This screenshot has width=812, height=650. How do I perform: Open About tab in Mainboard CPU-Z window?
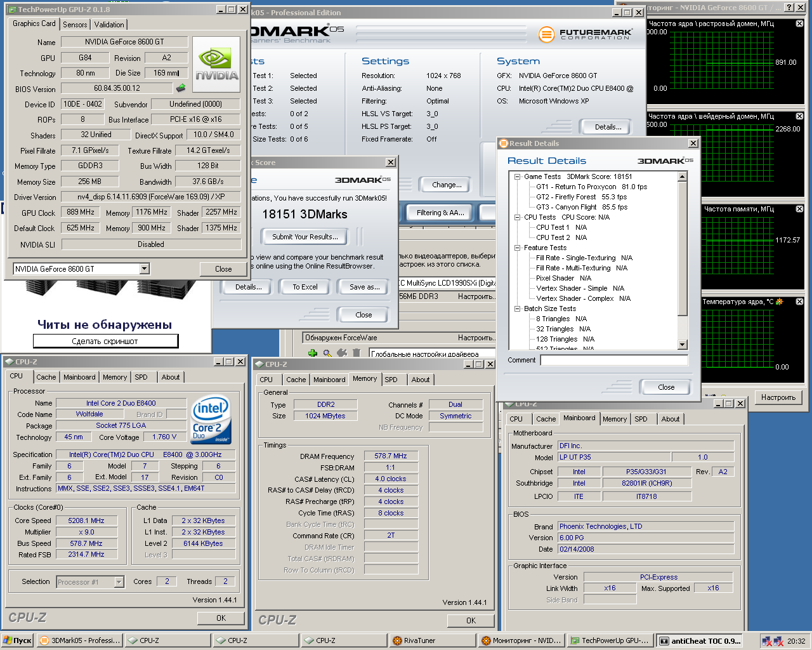coord(671,419)
